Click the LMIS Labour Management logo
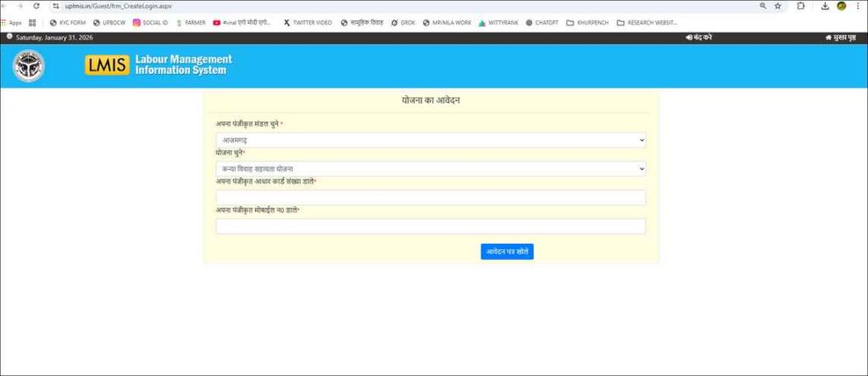The height and width of the screenshot is (376, 868). 159,65
